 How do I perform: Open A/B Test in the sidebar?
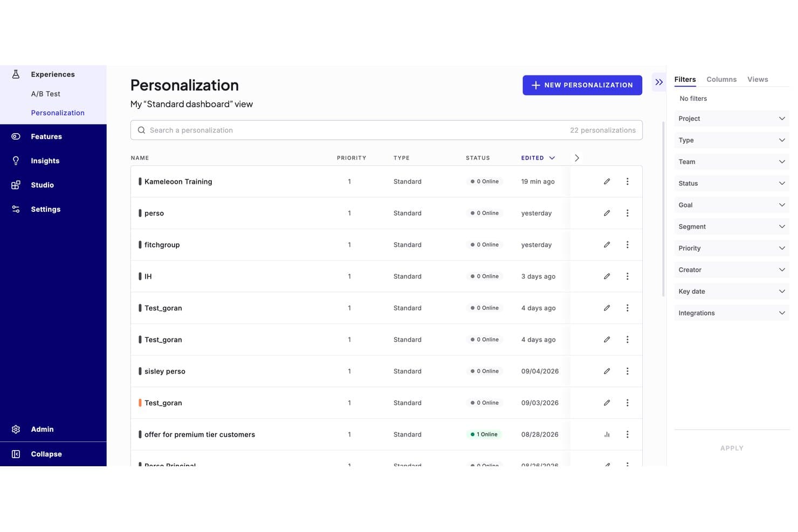point(46,94)
